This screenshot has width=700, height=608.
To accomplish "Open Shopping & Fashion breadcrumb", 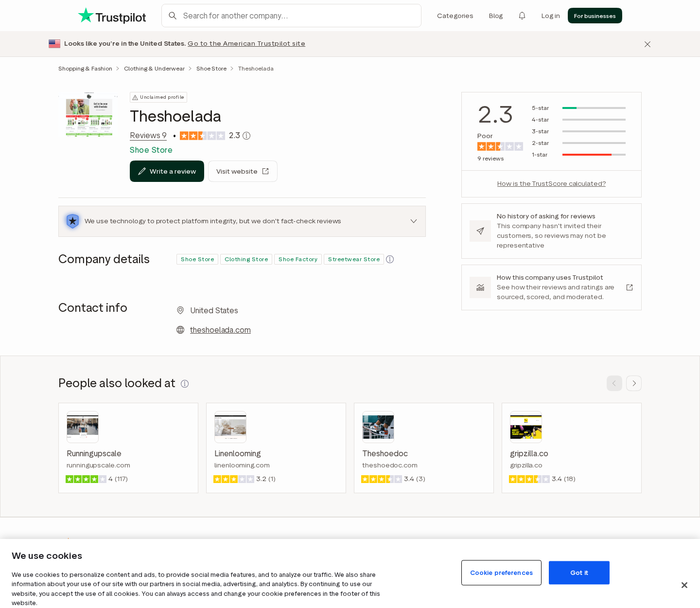I will (85, 69).
